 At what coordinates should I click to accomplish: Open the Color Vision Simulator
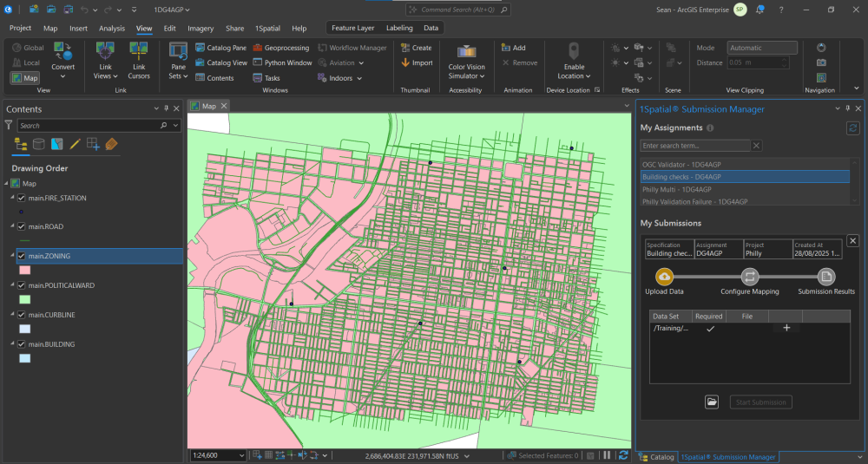[466, 62]
